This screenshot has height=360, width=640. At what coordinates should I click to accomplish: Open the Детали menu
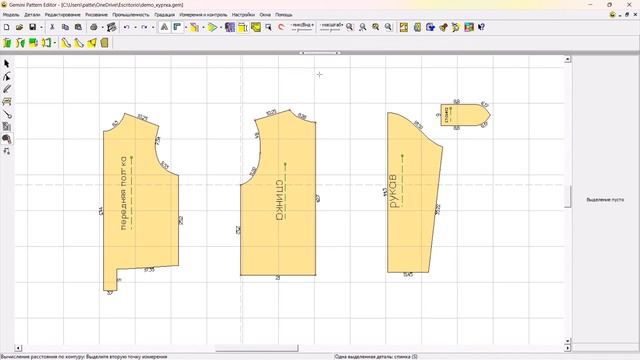tap(32, 15)
